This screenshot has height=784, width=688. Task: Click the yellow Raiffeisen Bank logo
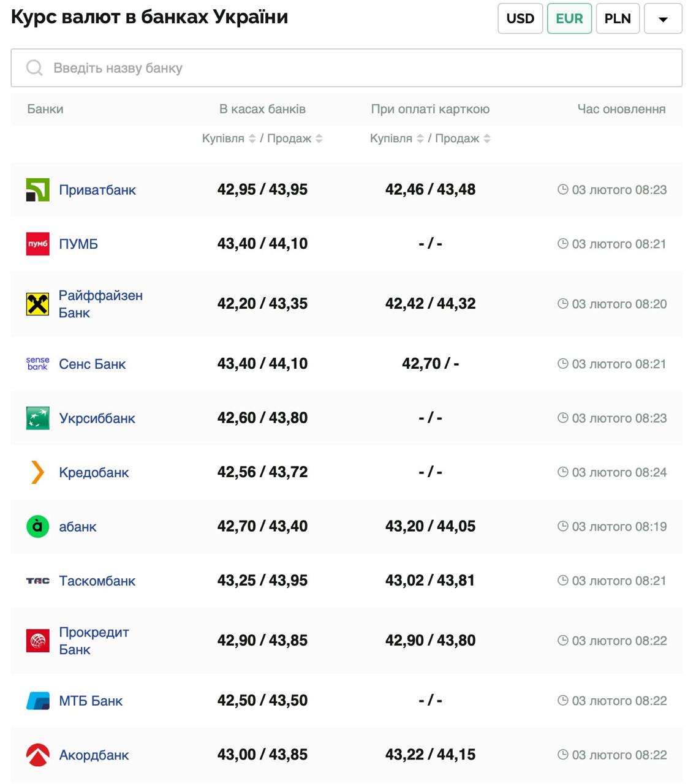[37, 304]
